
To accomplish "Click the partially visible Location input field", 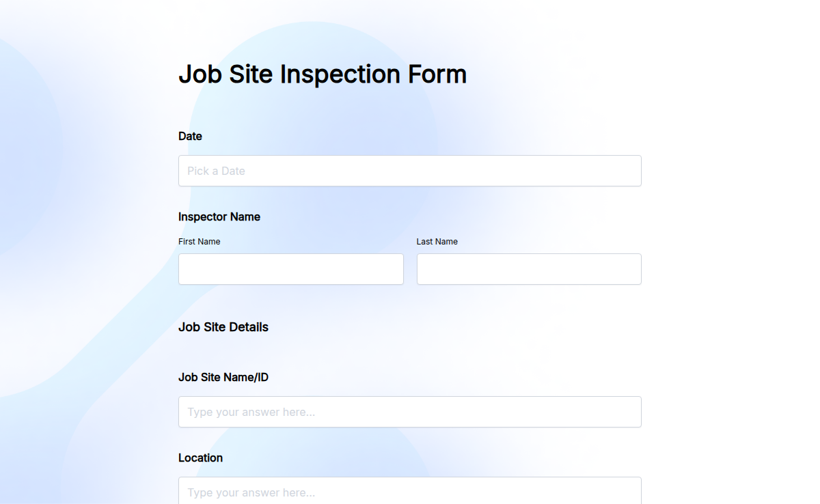I will pyautogui.click(x=409, y=492).
